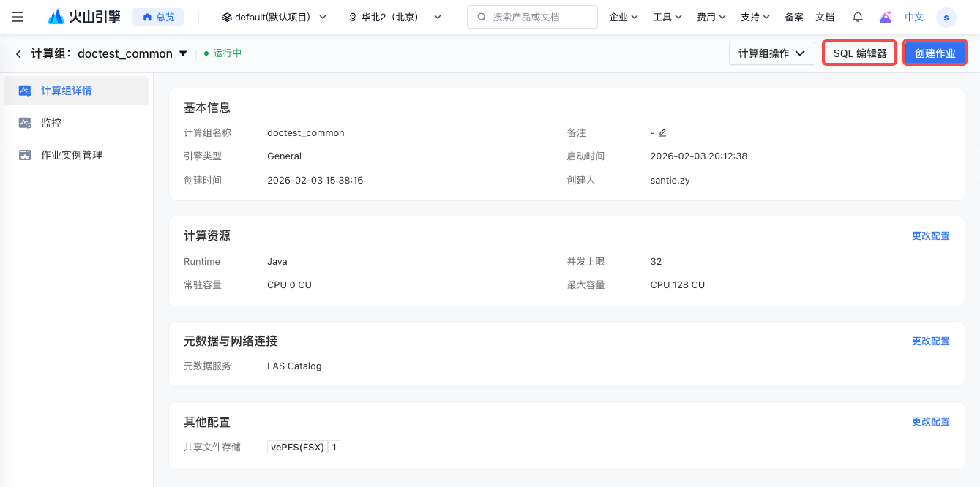Image resolution: width=980 pixels, height=487 pixels.
Task: Click the General engine type value
Action: [284, 156]
